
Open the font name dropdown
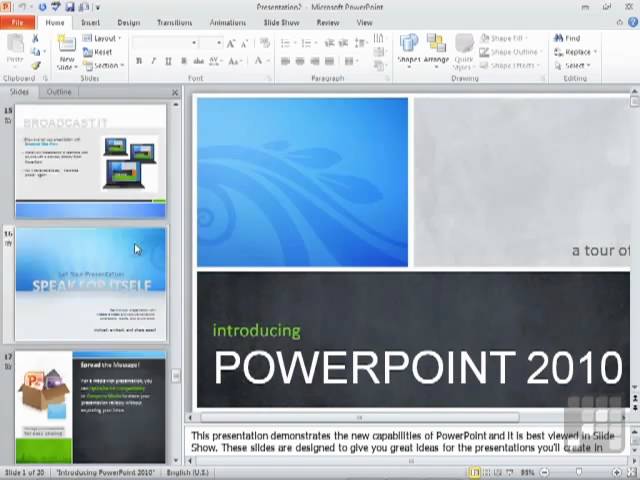(194, 43)
